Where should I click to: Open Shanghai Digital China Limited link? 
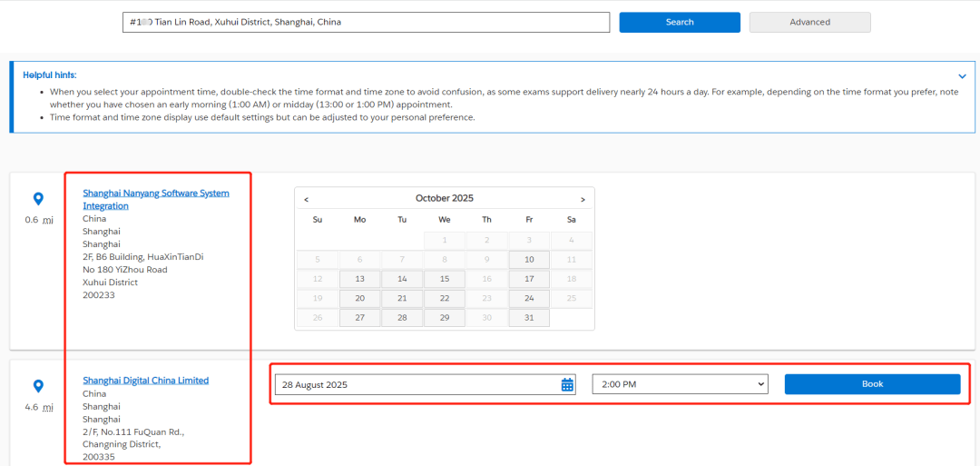[145, 381]
